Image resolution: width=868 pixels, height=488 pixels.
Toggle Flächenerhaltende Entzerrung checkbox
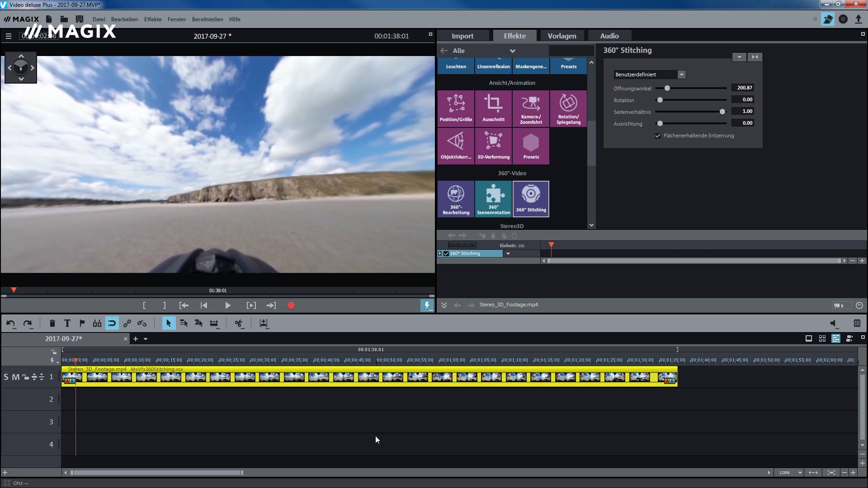pos(658,136)
